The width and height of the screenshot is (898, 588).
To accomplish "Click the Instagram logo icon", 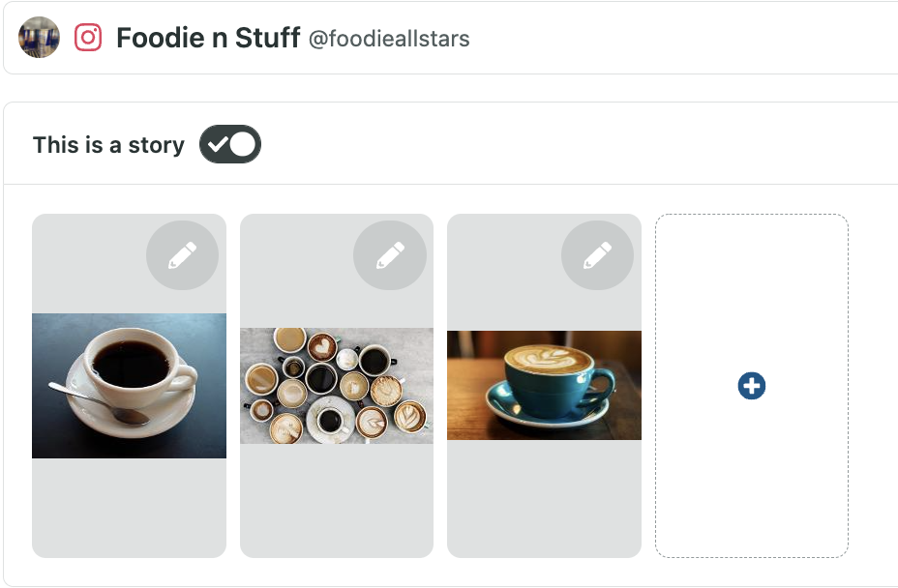I will coord(88,38).
